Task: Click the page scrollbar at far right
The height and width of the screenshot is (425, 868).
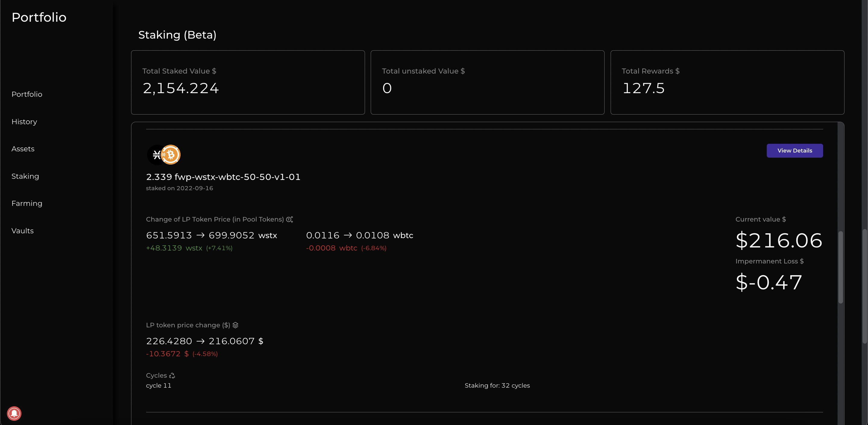Action: (x=865, y=286)
